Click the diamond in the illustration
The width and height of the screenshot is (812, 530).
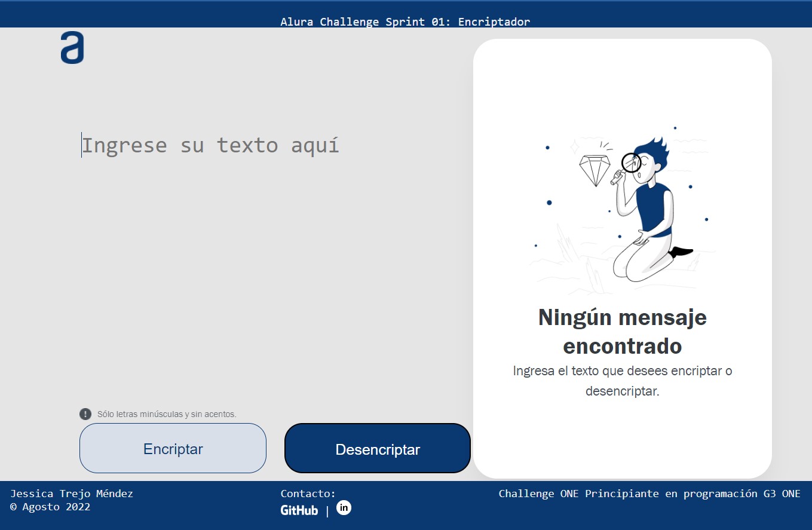(x=595, y=170)
